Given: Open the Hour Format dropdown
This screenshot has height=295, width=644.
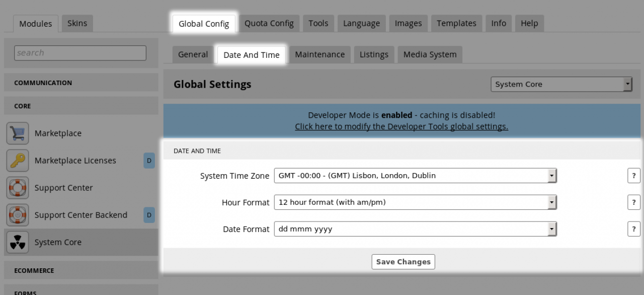Looking at the screenshot, I should [415, 202].
